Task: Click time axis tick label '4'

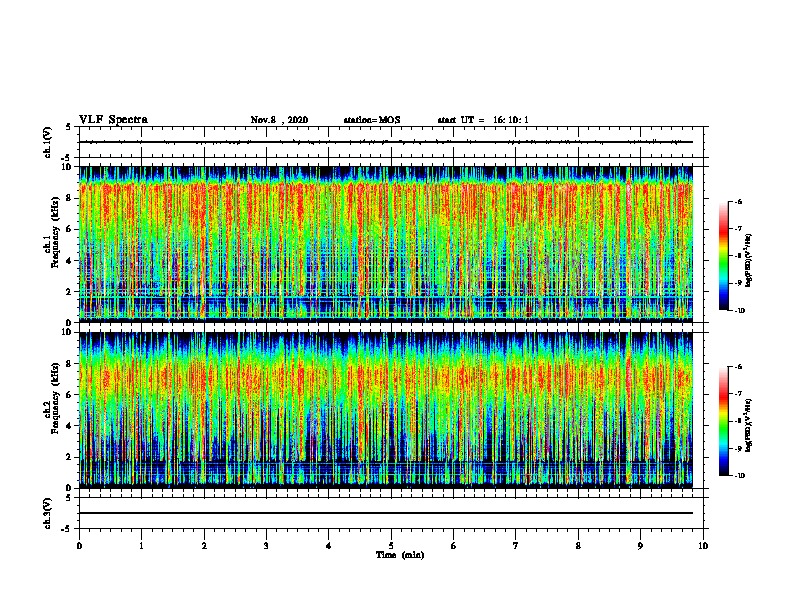Action: pyautogui.click(x=329, y=546)
